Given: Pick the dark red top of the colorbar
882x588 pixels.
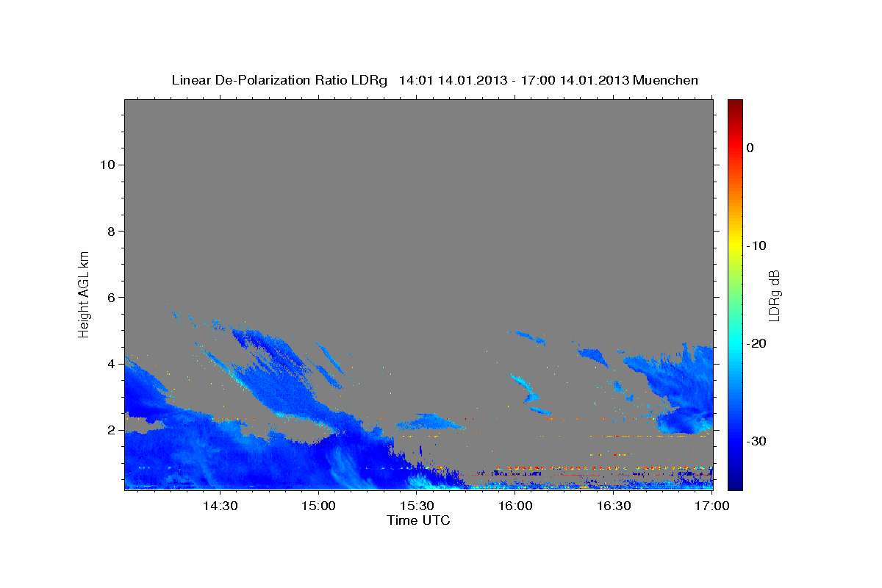Looking at the screenshot, I should [x=735, y=104].
